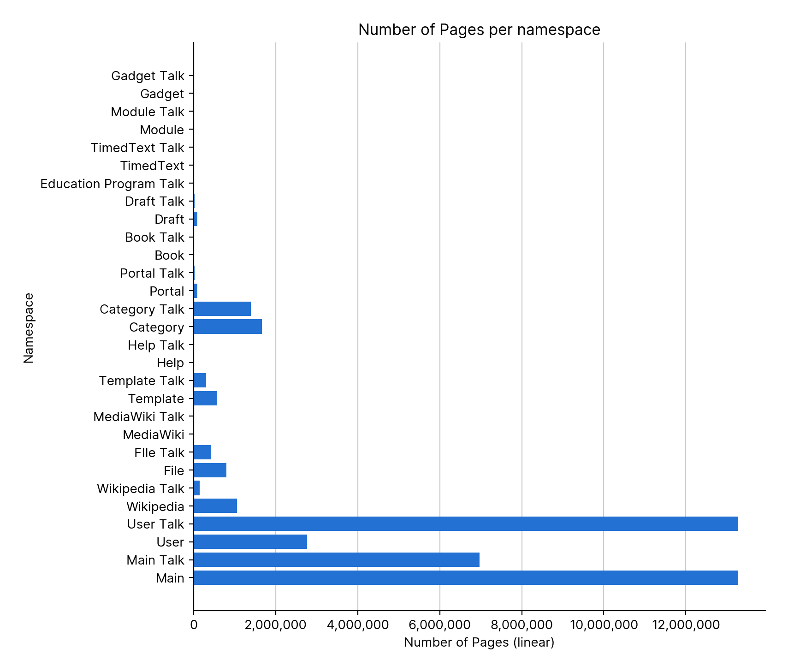Click the Template namespace bar
The image size is (788, 672).
(x=206, y=398)
